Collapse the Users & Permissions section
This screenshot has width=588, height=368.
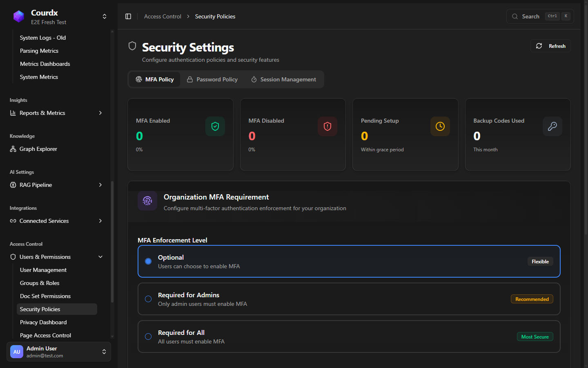[x=100, y=257]
